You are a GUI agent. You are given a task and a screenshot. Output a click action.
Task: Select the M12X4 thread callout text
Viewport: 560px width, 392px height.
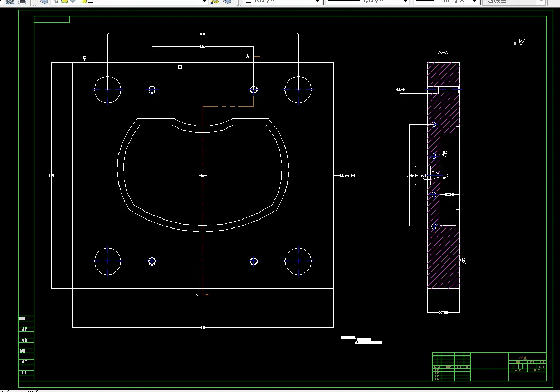(400, 90)
